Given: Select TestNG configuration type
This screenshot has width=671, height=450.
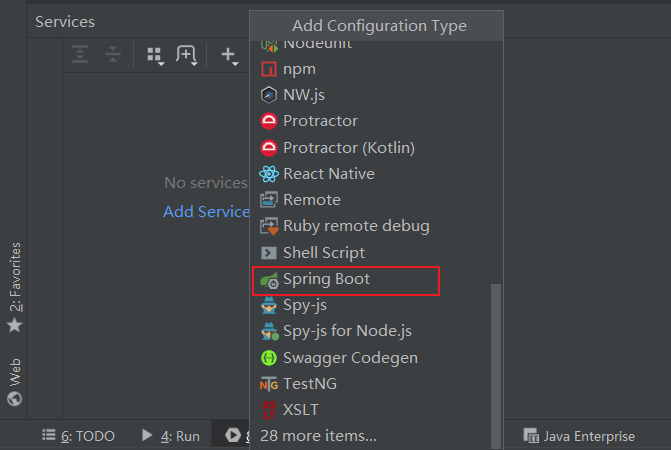Looking at the screenshot, I should pyautogui.click(x=376, y=384).
